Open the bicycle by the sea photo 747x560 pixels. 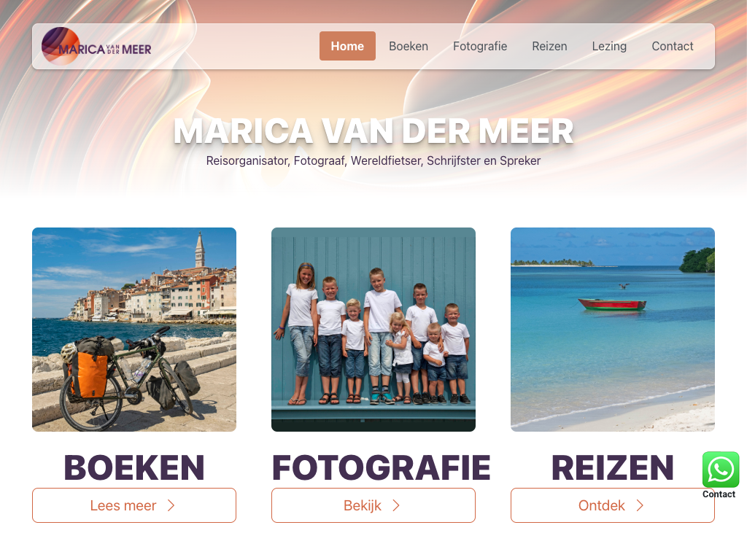[134, 330]
